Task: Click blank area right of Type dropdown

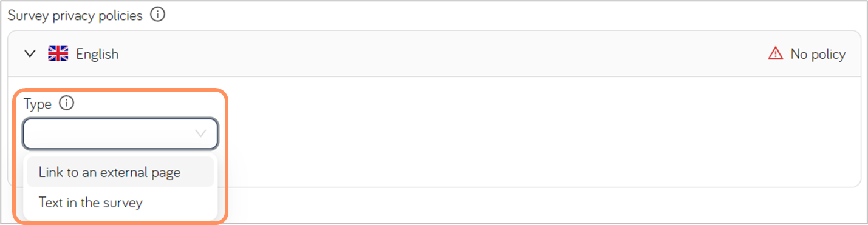Action: [x=535, y=133]
